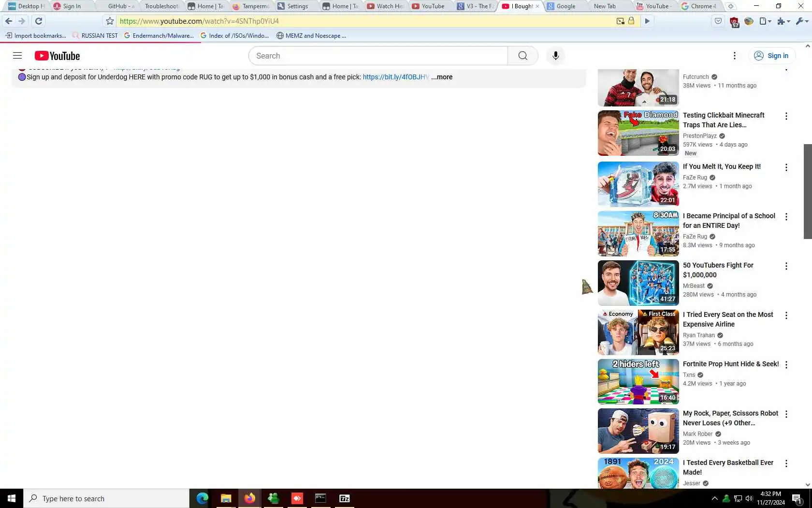The height and width of the screenshot is (508, 812).
Task: Open action menu for Rock, Paper, Scissors Robot video
Action: 786,414
